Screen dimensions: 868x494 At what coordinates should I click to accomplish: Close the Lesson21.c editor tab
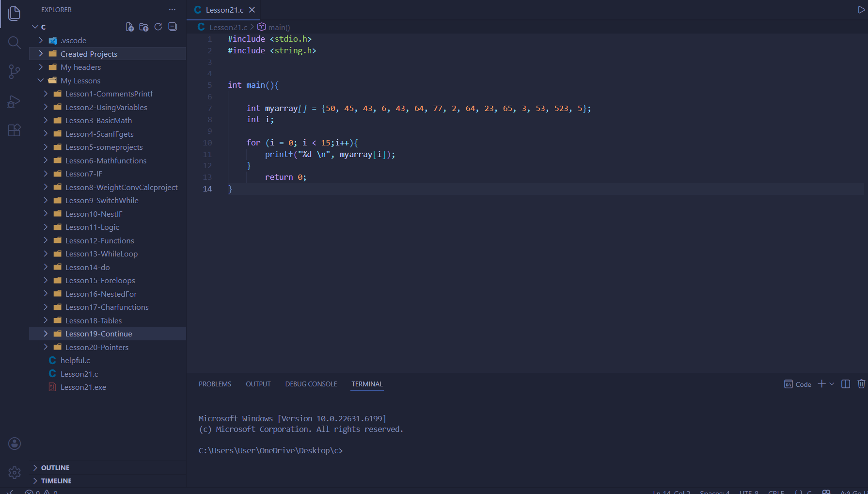click(x=252, y=10)
